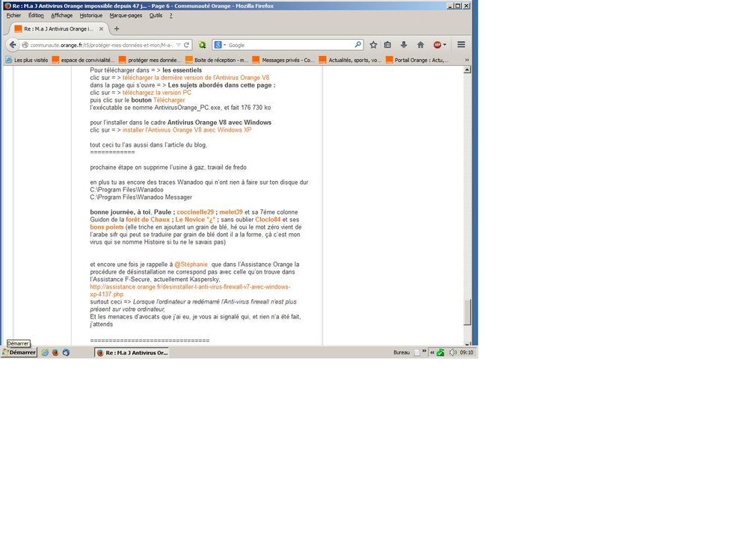Show bookmarks list icon
This screenshot has width=747, height=560.
point(388,45)
